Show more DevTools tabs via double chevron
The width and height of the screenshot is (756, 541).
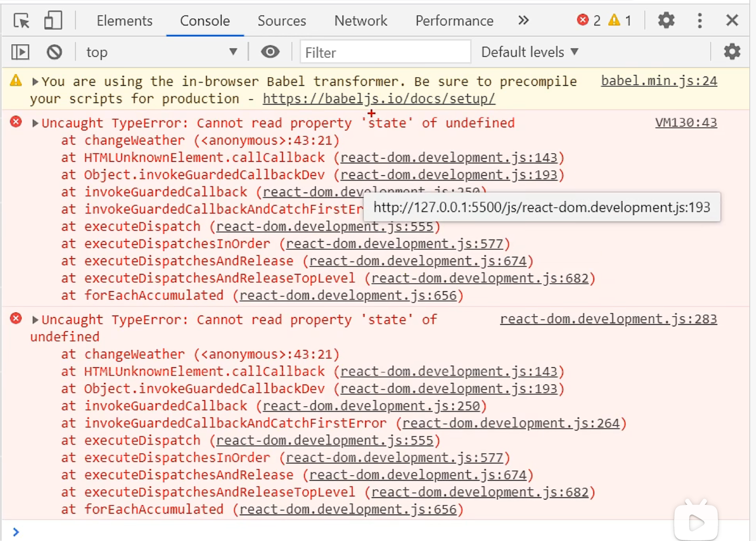[523, 20]
